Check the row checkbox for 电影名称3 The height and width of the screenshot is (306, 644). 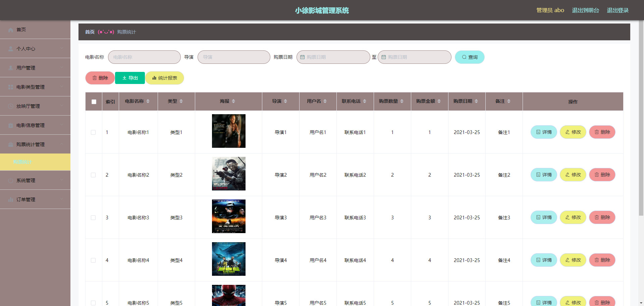click(93, 218)
